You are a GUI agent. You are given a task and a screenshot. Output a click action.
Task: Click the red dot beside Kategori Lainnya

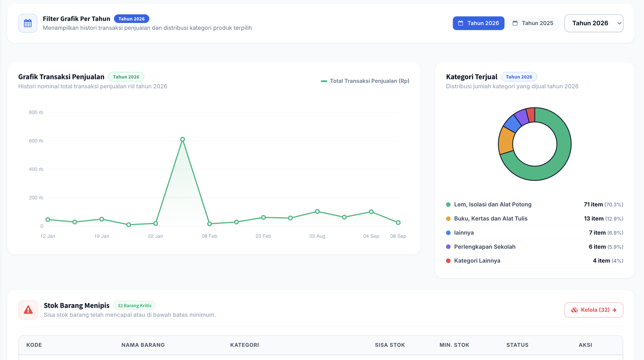(x=448, y=261)
